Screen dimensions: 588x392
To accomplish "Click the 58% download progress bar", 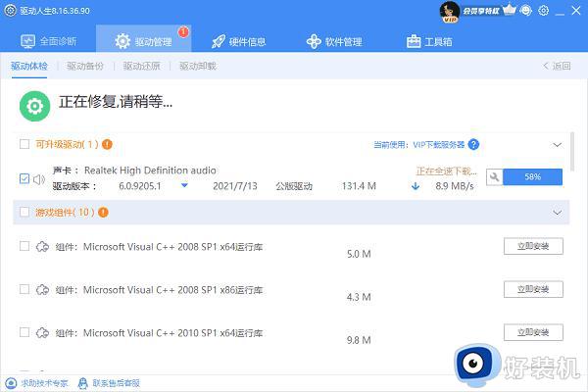I will tap(532, 177).
